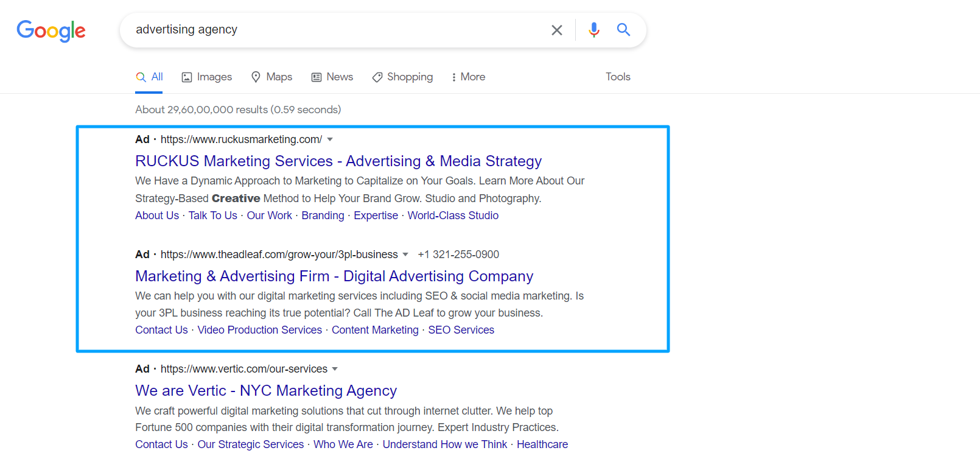Viewport: 980px width, 470px height.
Task: Open the More search options menu
Action: tap(468, 77)
